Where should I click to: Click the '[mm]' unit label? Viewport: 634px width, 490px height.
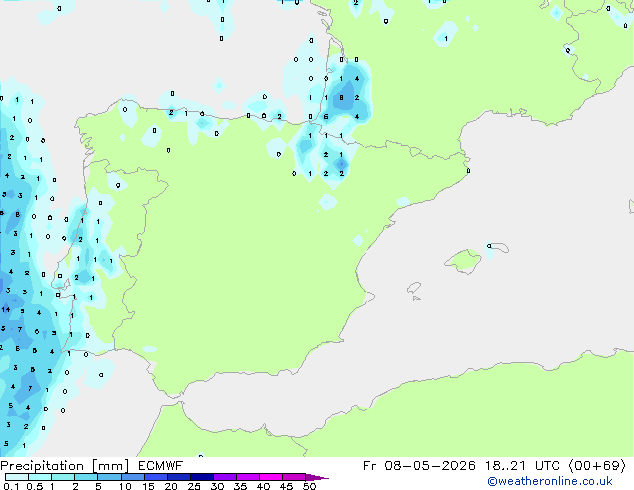(x=110, y=466)
